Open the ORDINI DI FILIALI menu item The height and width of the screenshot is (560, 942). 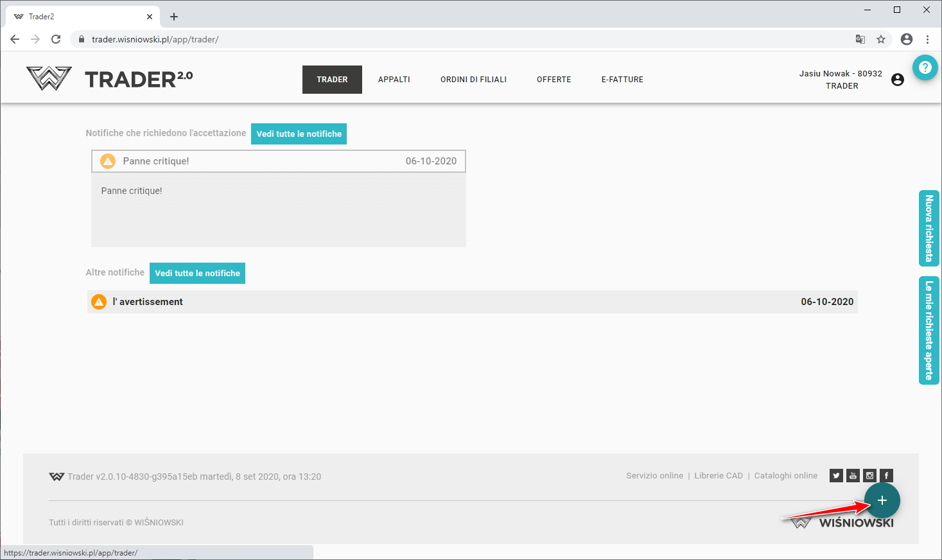tap(473, 80)
